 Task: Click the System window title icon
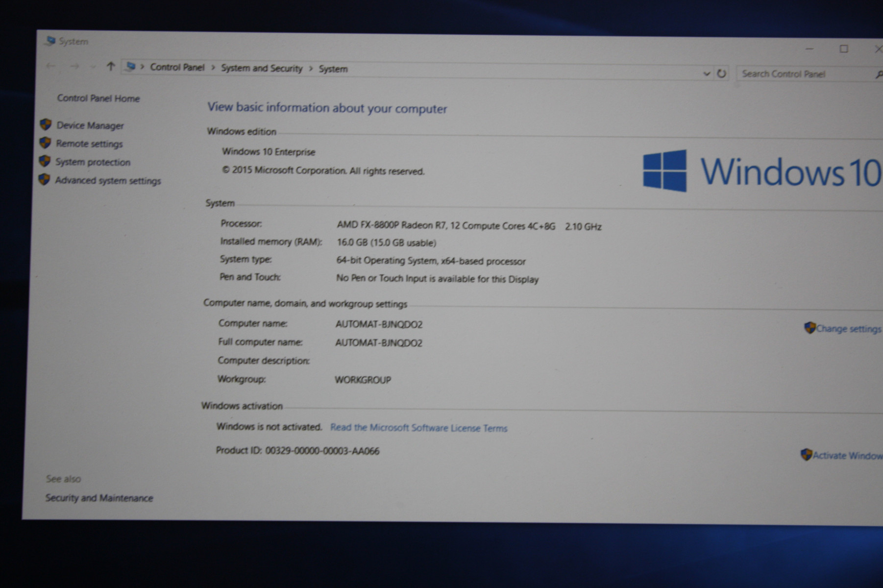(50, 41)
